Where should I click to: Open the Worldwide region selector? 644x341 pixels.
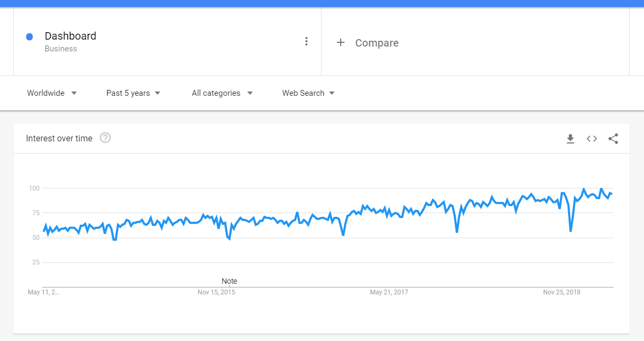(x=47, y=93)
